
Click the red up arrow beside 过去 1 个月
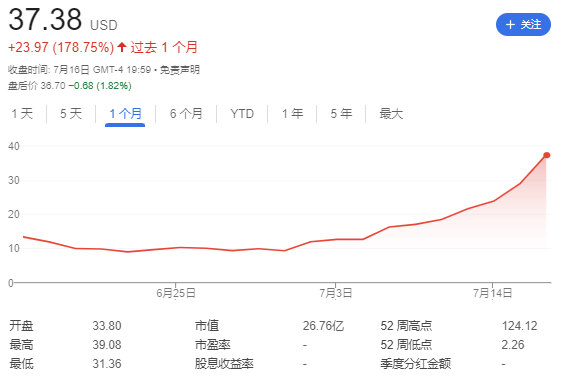[x=122, y=47]
